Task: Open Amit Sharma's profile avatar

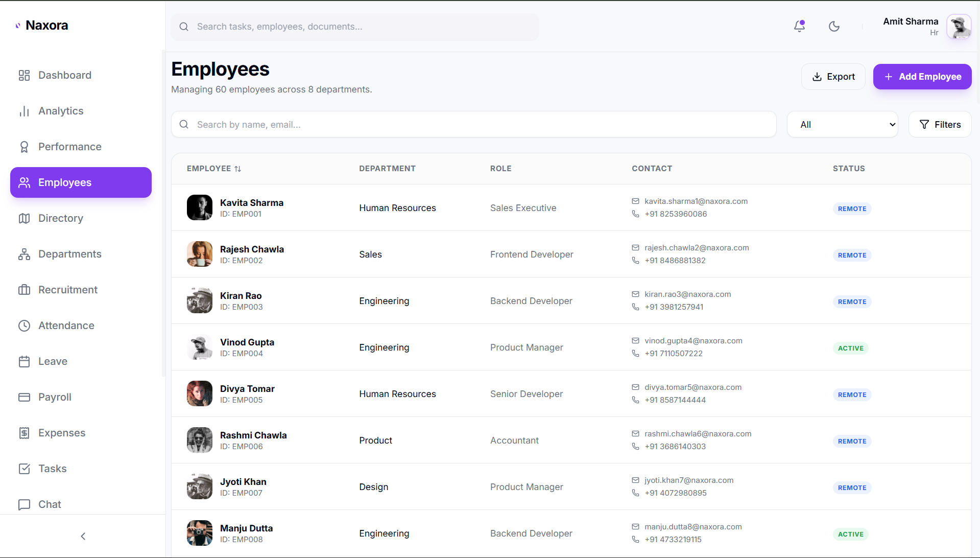Action: tap(959, 27)
